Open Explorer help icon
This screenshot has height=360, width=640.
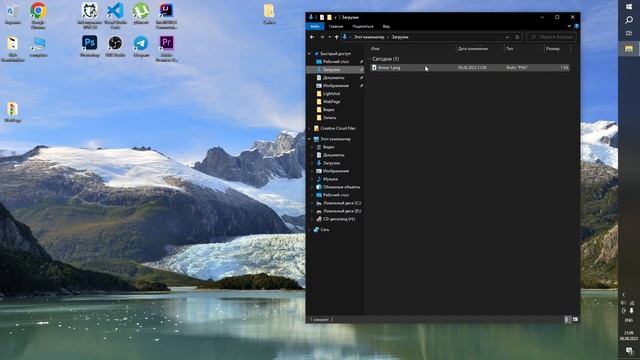576,26
